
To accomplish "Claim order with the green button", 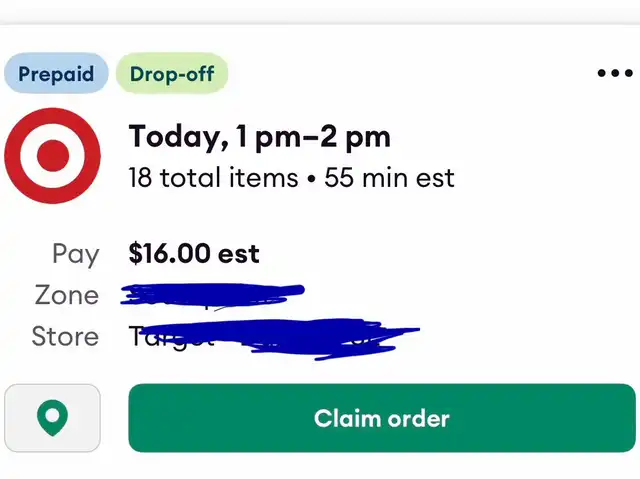I will coord(381,418).
